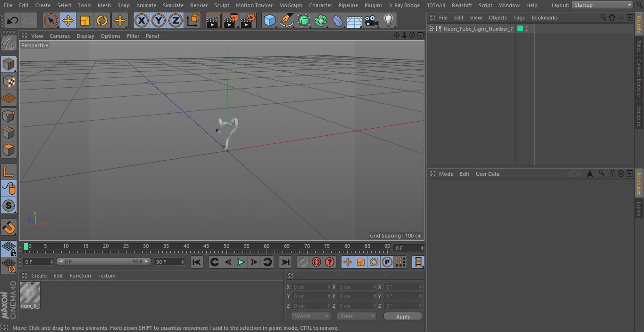Toggle coordinate system World/Object icon
Screen dimensions: 644x332
193,21
